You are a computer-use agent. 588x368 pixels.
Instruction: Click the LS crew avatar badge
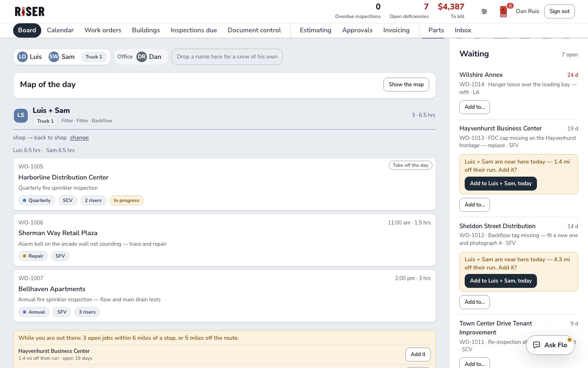(x=21, y=115)
